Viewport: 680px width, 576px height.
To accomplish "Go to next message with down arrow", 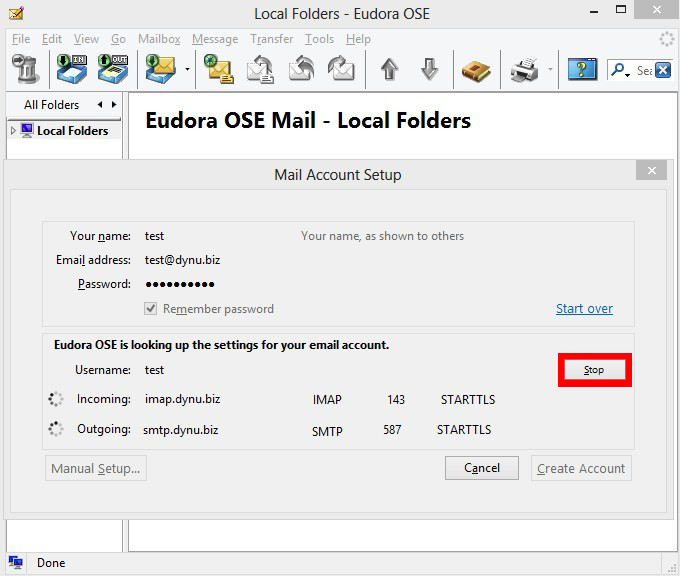I will point(429,69).
